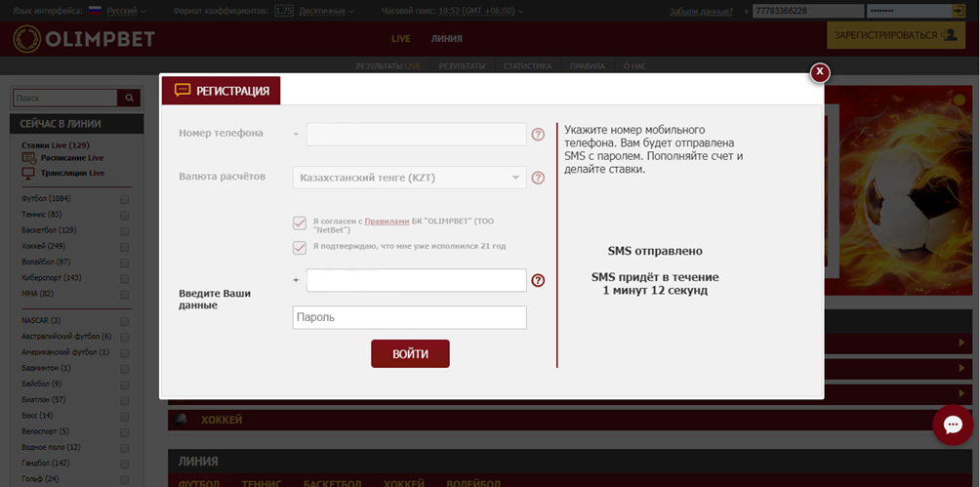Click the search magnifier icon in sidebar
Screen dimensions: 980x487
coord(130,99)
